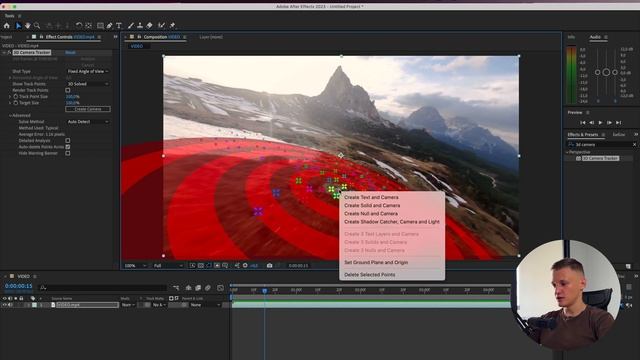Jump to first frame in Preview panel

point(583,122)
